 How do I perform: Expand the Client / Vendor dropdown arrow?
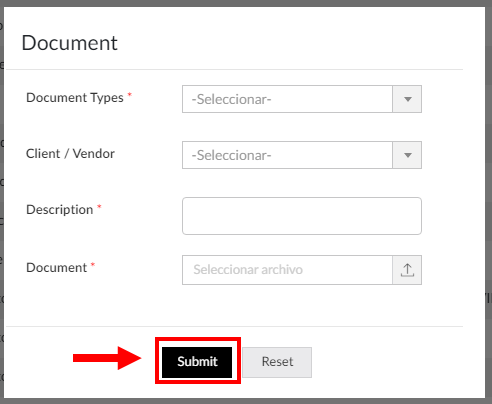(x=407, y=155)
